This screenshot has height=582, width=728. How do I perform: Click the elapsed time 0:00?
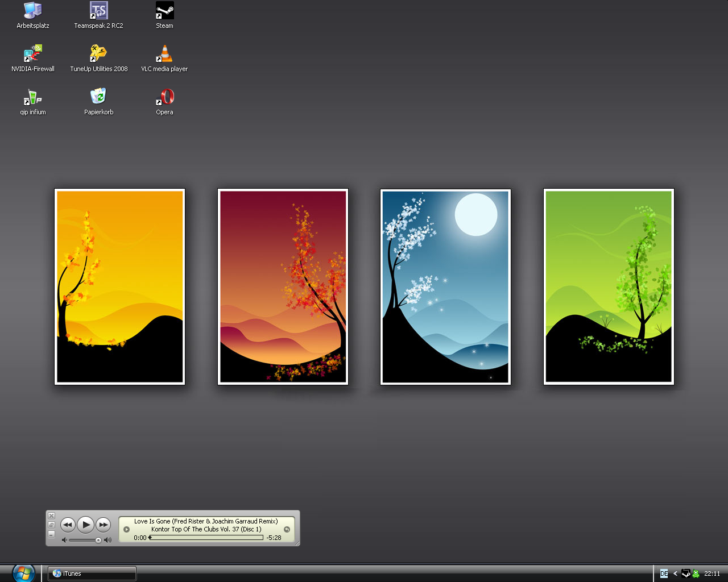(140, 538)
